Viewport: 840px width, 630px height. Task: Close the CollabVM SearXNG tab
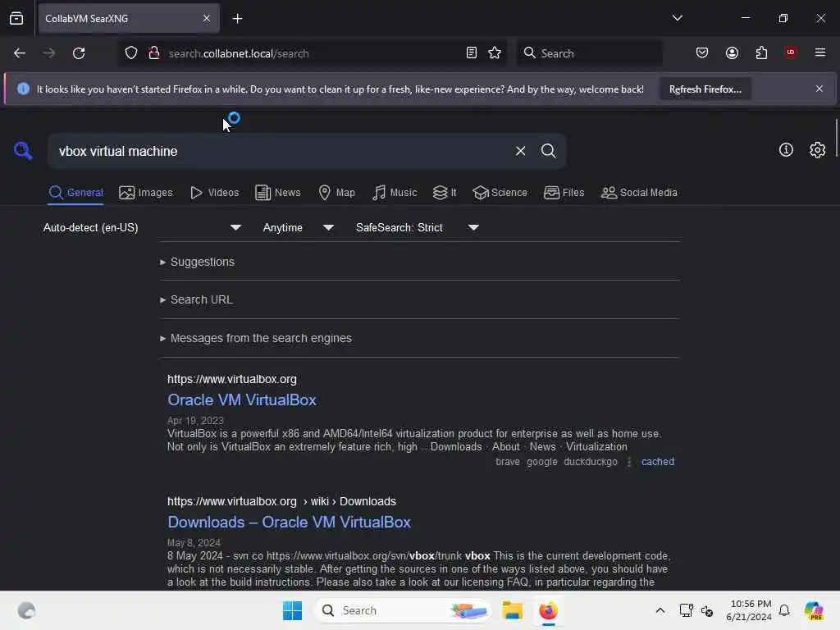click(207, 19)
